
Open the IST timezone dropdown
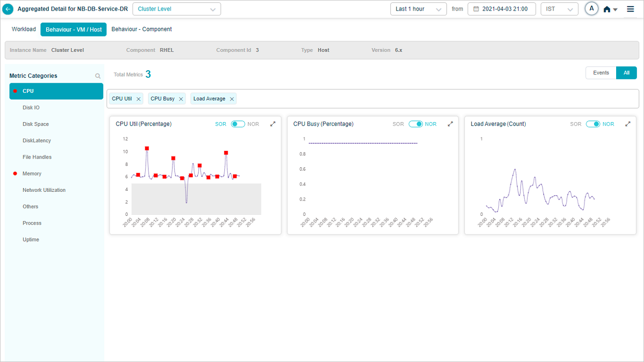(x=559, y=9)
